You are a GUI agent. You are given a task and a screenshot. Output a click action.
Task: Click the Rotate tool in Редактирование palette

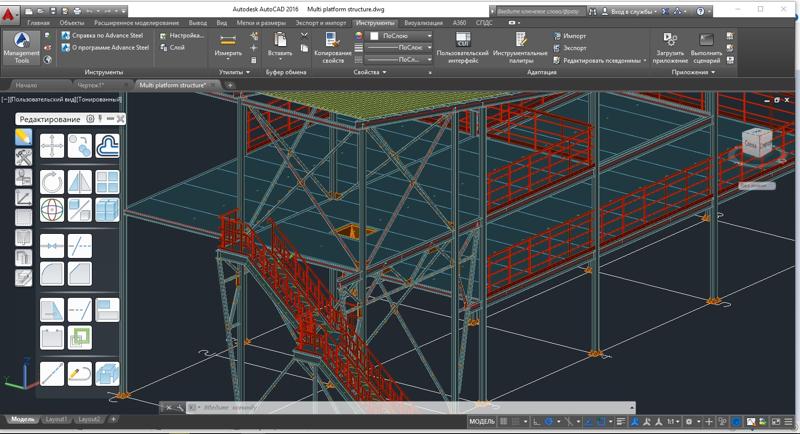click(x=52, y=182)
